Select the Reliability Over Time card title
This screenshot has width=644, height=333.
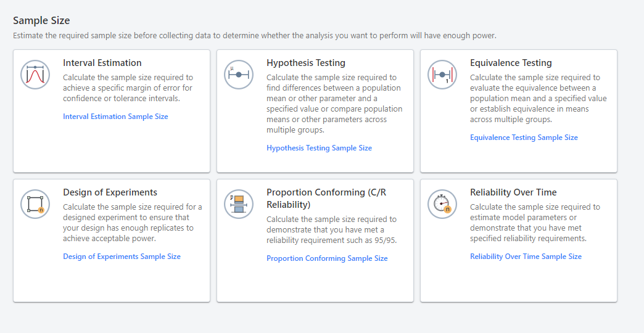pyautogui.click(x=513, y=192)
